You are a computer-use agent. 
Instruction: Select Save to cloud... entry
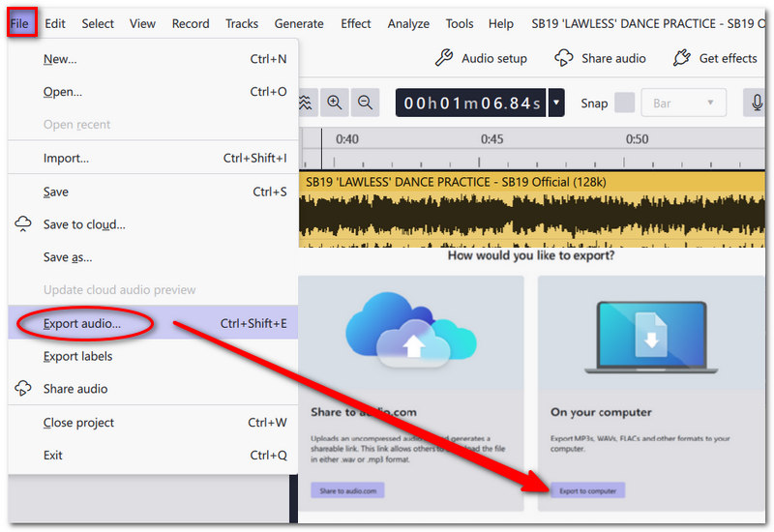[153, 224]
